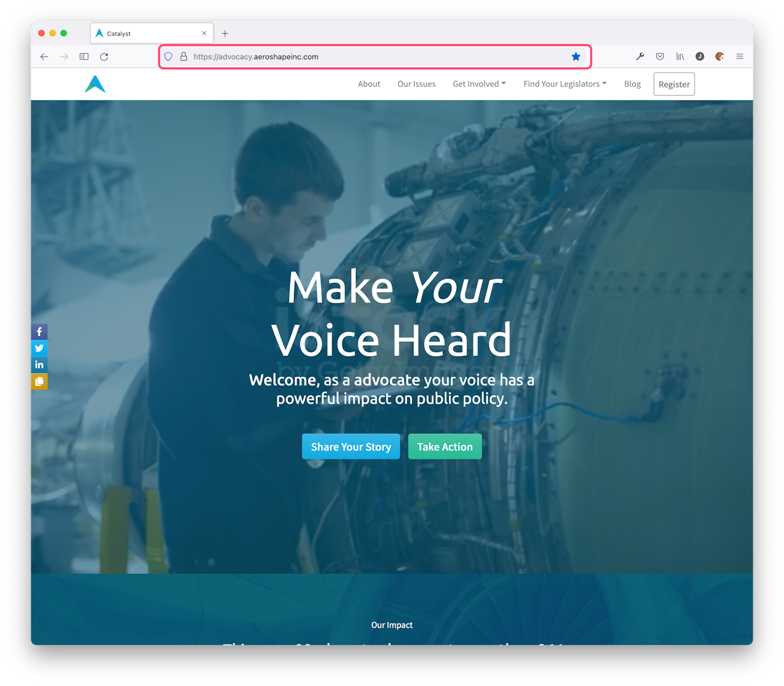
Task: Click the "Our Impact" section label
Action: (x=392, y=625)
